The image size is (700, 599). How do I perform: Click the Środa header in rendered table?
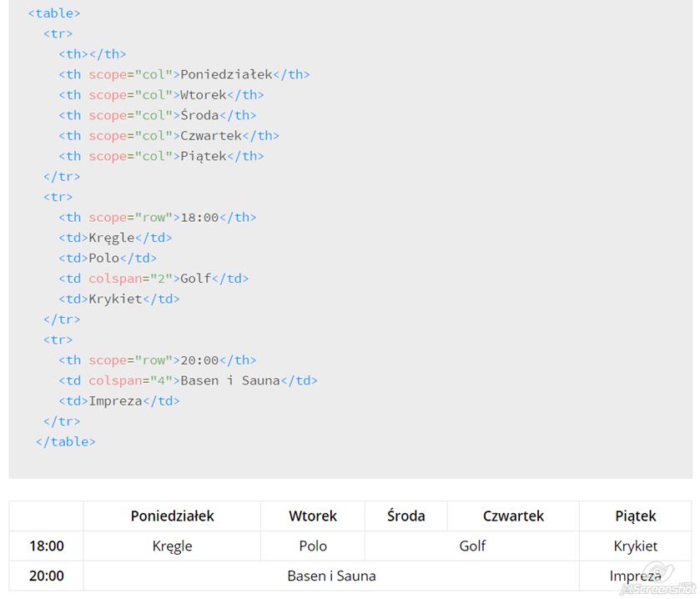(405, 516)
